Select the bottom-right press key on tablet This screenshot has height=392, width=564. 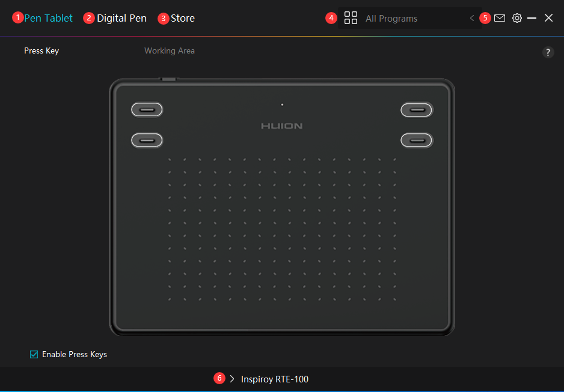click(417, 140)
